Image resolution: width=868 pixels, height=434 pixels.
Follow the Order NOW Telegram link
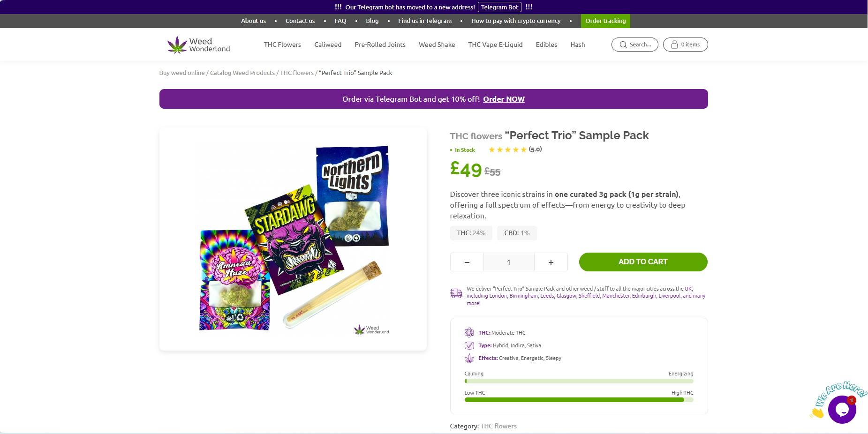tap(504, 99)
